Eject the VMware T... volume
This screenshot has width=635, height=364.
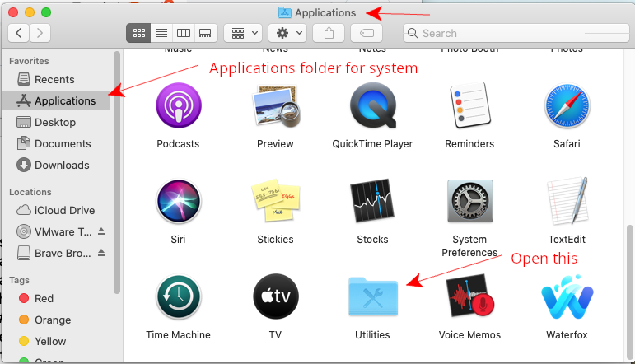[101, 231]
